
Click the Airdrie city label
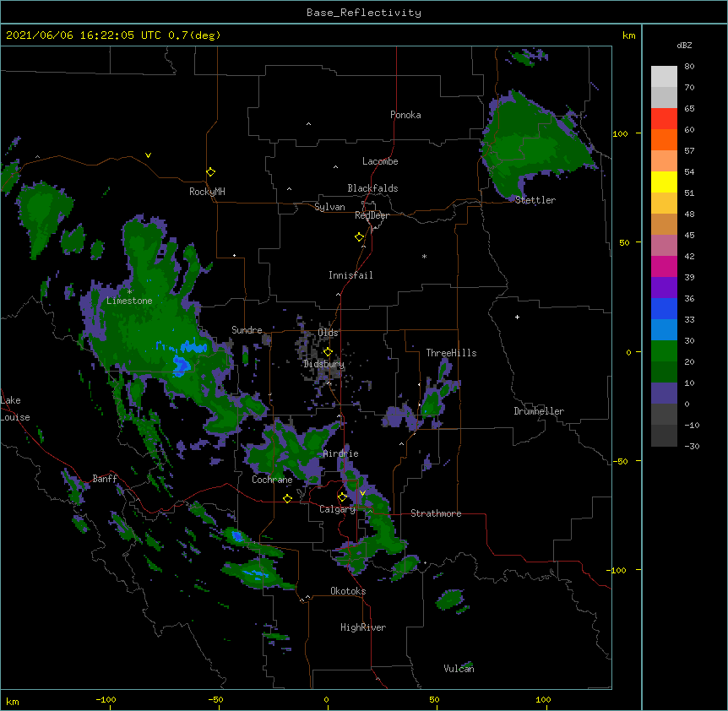[x=340, y=453]
